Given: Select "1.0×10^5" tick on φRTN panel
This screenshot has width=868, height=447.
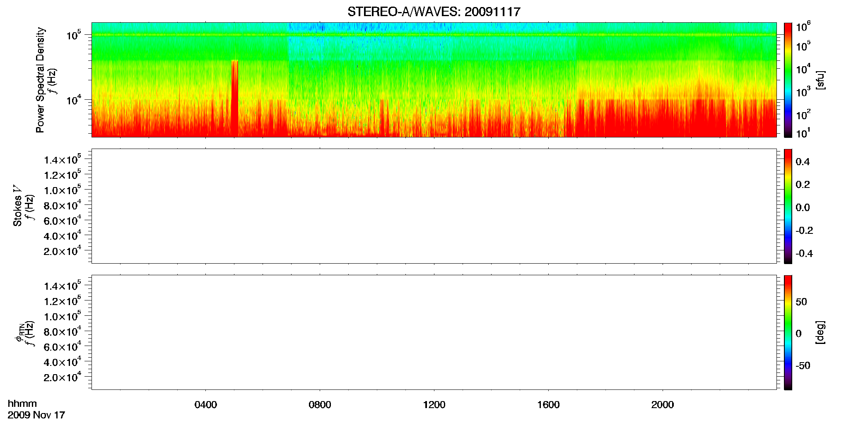Looking at the screenshot, I should click(x=62, y=316).
